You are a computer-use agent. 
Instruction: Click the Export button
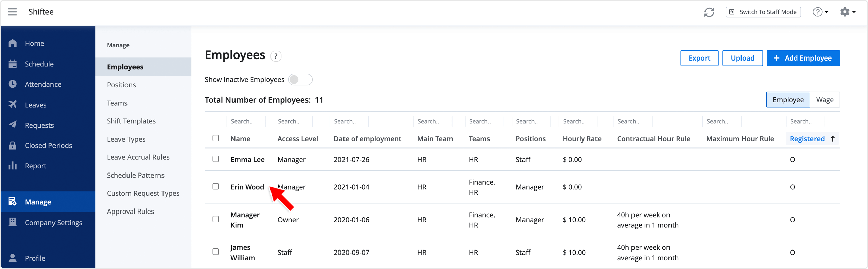(x=699, y=58)
